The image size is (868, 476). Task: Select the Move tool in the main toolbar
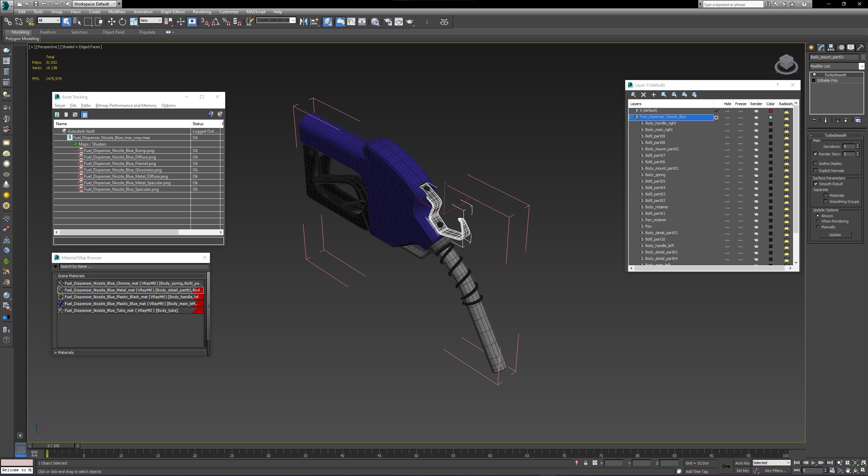(112, 22)
